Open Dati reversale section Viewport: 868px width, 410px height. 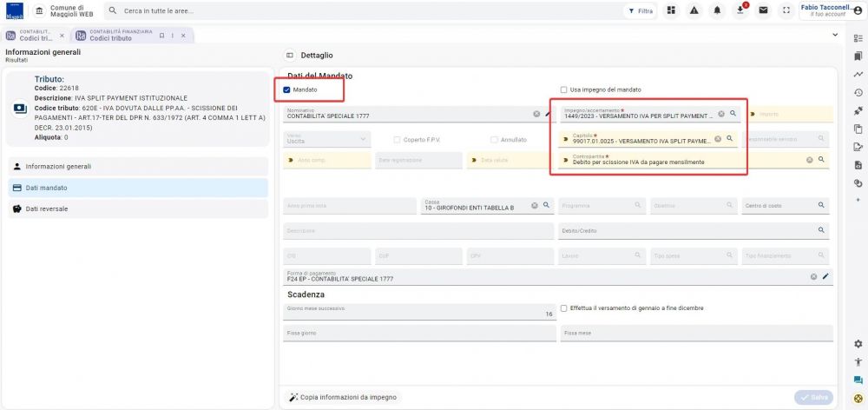[x=138, y=208]
